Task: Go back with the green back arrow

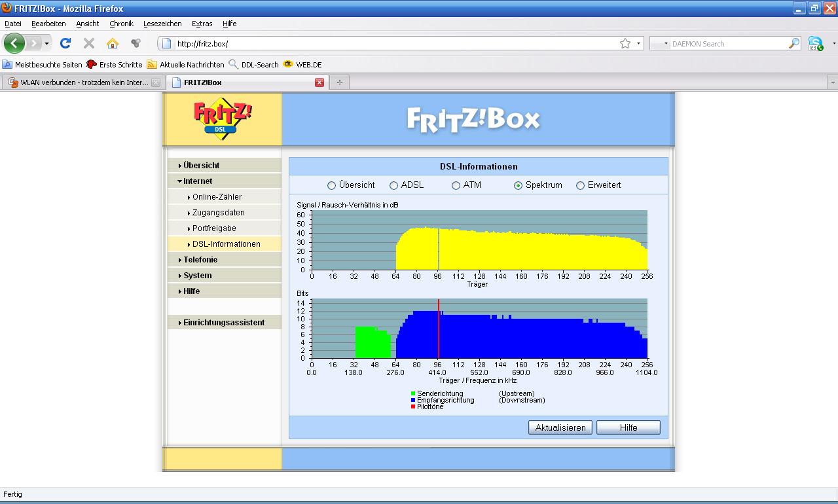Action: [14, 43]
